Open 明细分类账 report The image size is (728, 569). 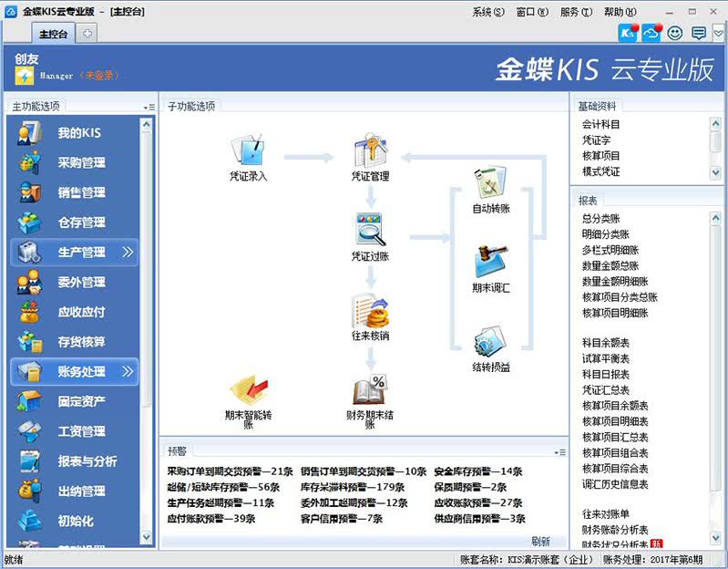[x=605, y=234]
